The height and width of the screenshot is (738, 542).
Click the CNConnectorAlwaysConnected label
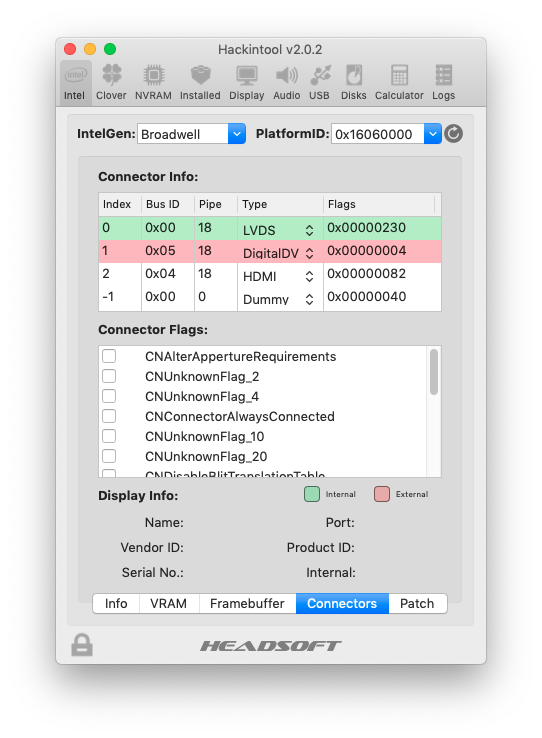tap(240, 417)
